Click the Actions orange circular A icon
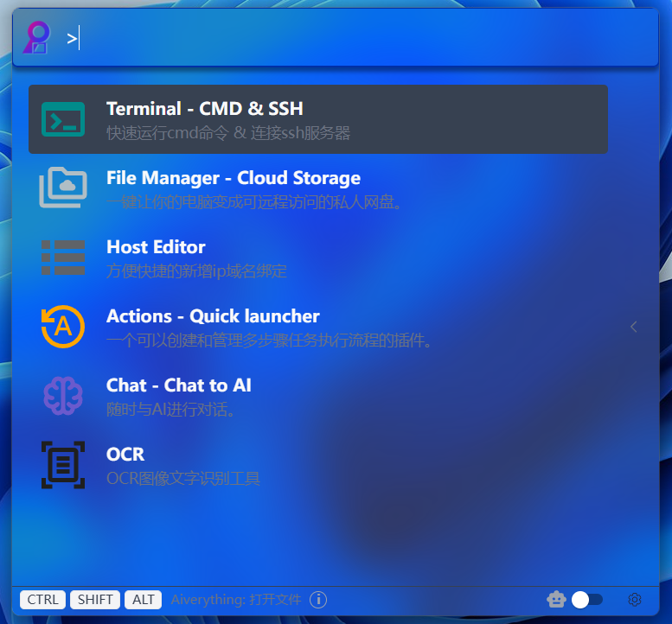Viewport: 672px width, 624px height. click(63, 327)
